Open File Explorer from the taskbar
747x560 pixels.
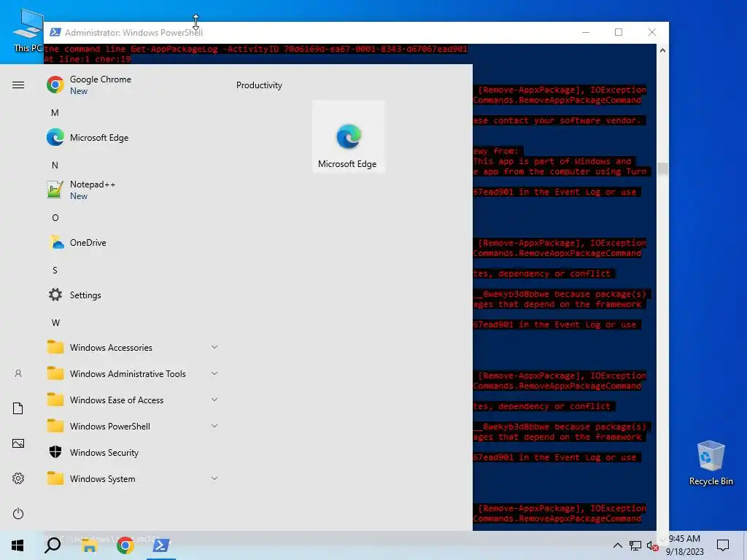coord(89,545)
